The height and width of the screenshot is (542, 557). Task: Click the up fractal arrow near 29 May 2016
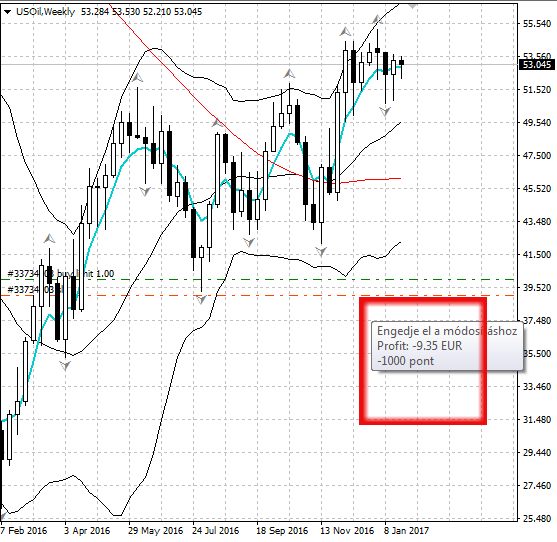(137, 77)
